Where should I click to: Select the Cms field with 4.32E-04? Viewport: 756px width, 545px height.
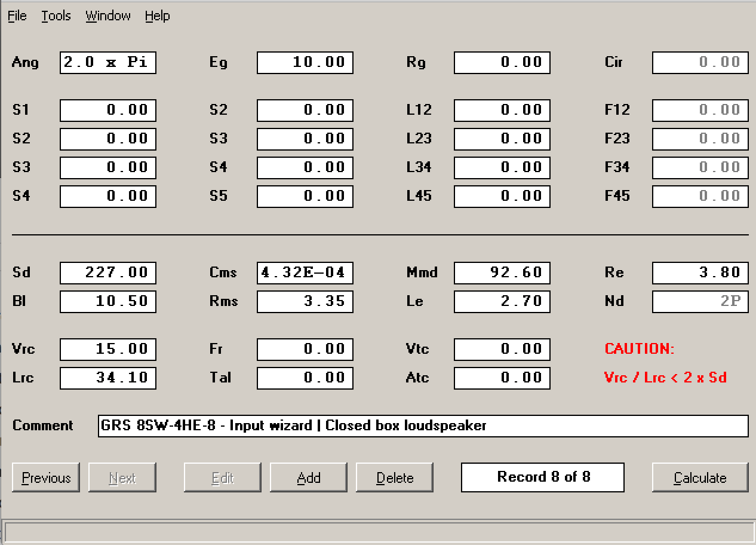coord(305,273)
